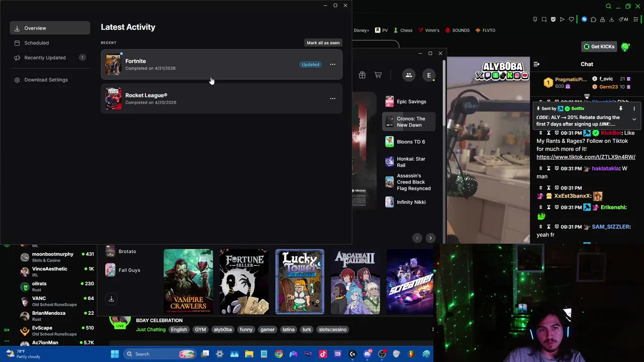Click Mark all as seen button
Screen dimensions: 644x362
323,43
